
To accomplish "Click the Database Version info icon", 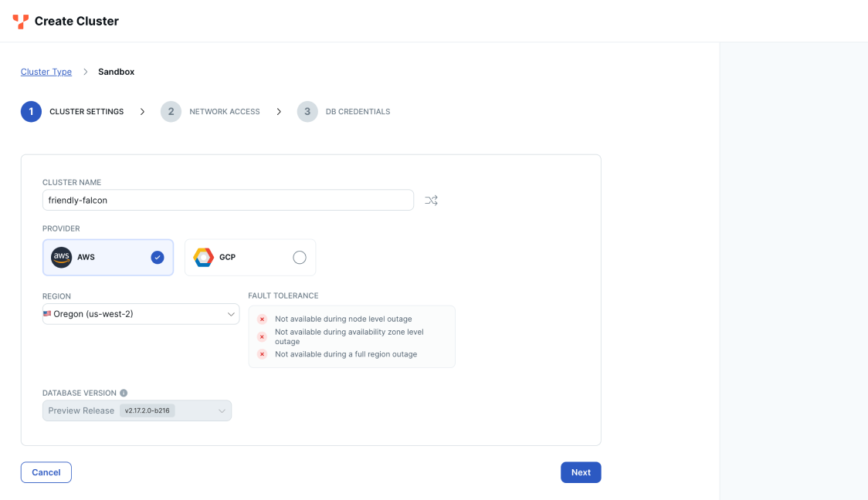I will pos(124,393).
